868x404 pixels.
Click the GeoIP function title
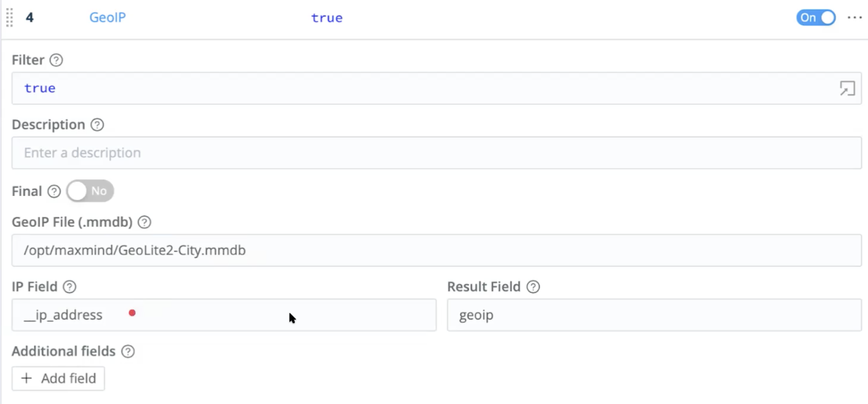108,18
